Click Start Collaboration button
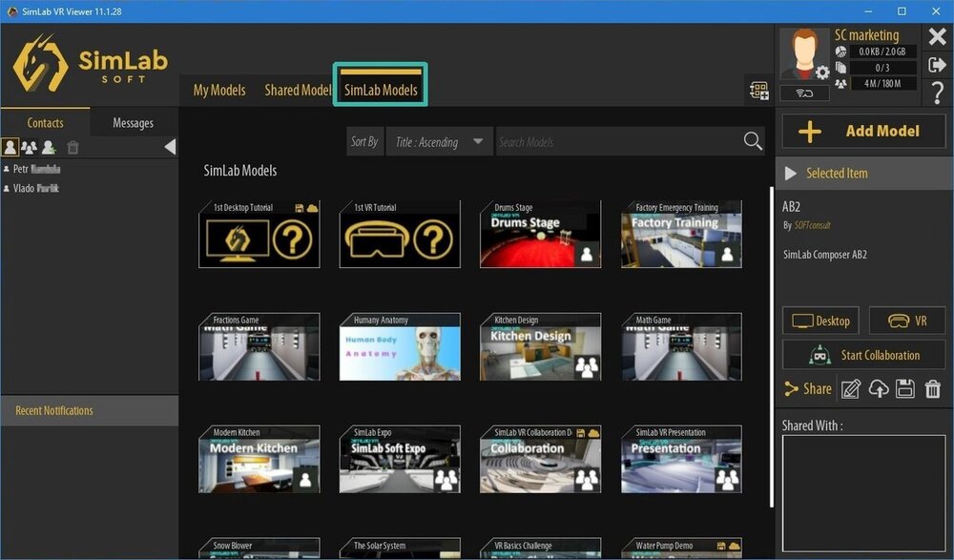This screenshot has height=560, width=954. (x=862, y=354)
